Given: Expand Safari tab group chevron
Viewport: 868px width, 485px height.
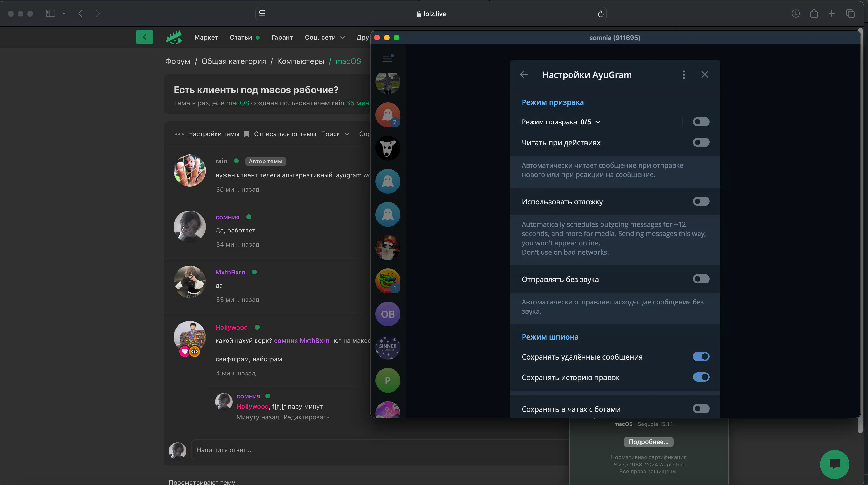Looking at the screenshot, I should [64, 13].
